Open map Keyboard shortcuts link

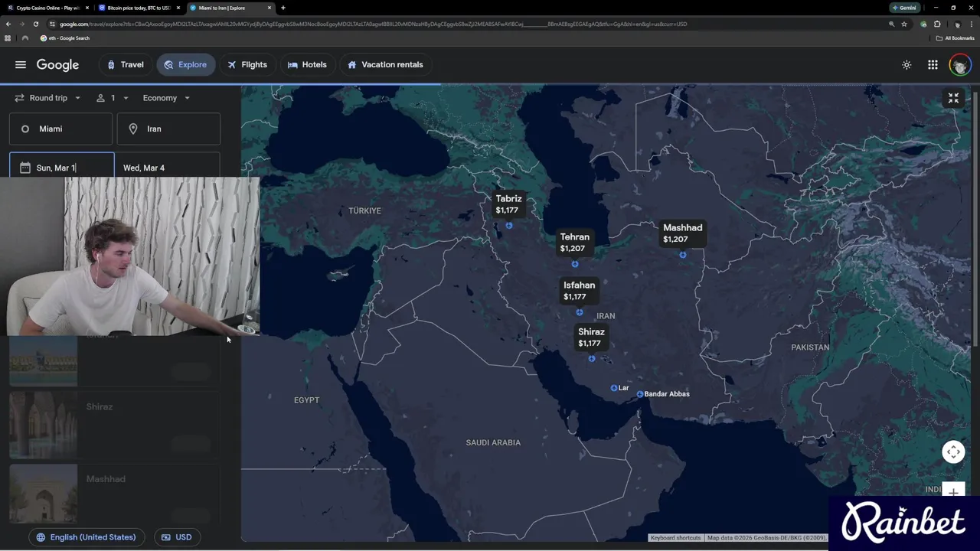click(675, 538)
